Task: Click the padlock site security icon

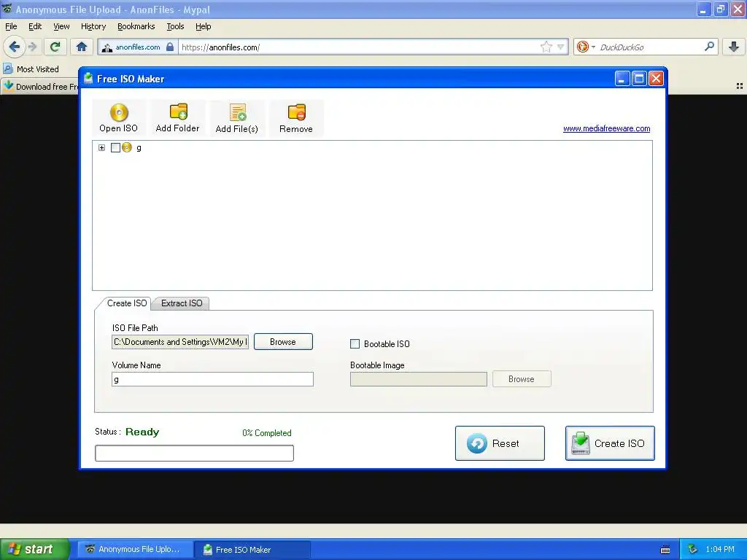Action: [x=170, y=47]
